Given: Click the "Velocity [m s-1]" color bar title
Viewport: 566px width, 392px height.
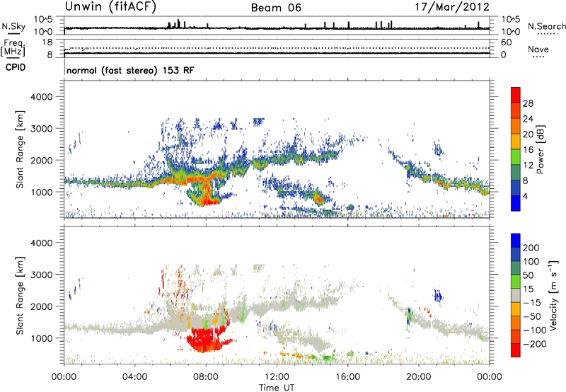Looking at the screenshot, I should tap(553, 296).
